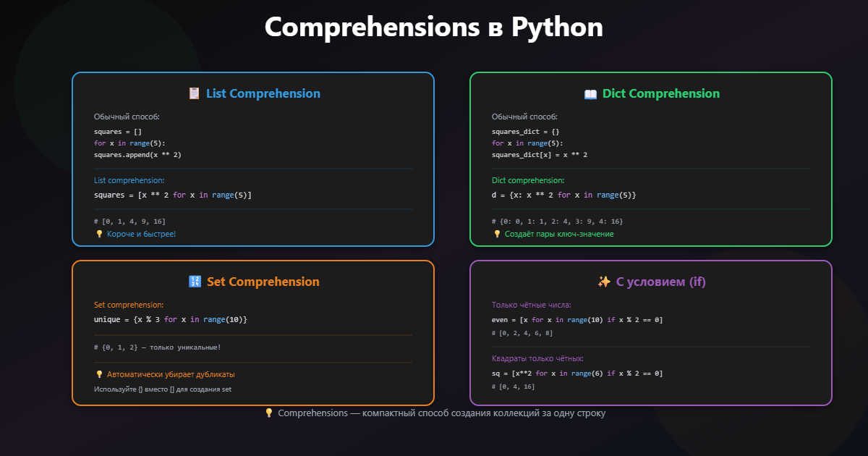Viewport: 868px width, 456px height.
Task: Click the lightbulb icon in the footer line
Action: click(269, 413)
